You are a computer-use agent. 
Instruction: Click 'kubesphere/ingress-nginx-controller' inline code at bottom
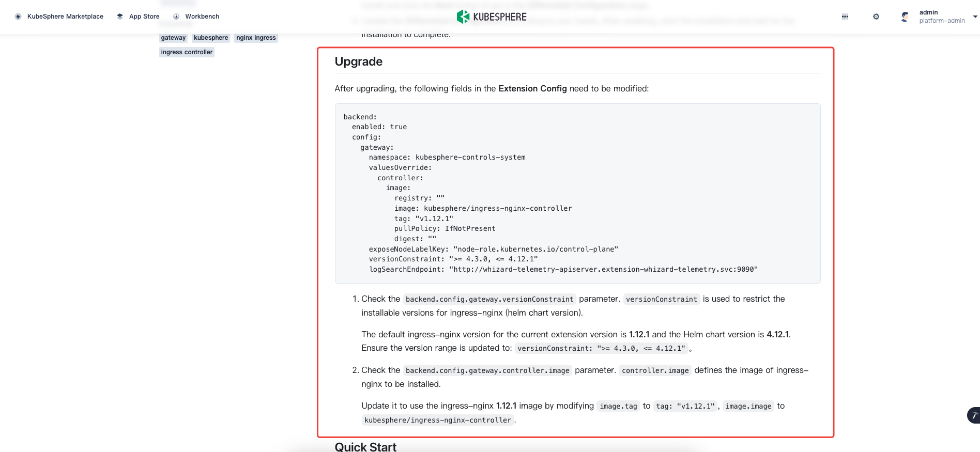[x=438, y=420]
